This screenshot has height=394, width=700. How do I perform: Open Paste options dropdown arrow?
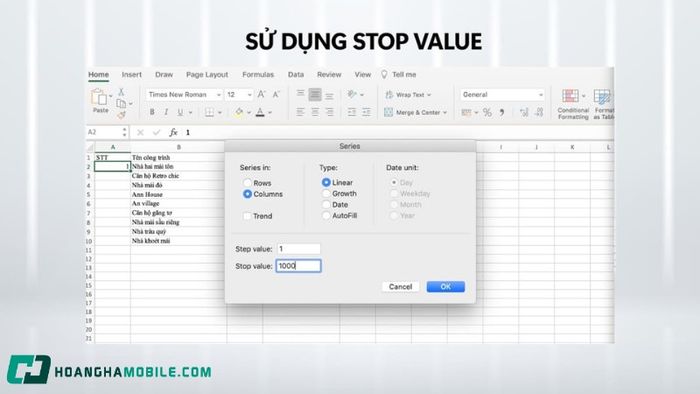pyautogui.click(x=111, y=96)
